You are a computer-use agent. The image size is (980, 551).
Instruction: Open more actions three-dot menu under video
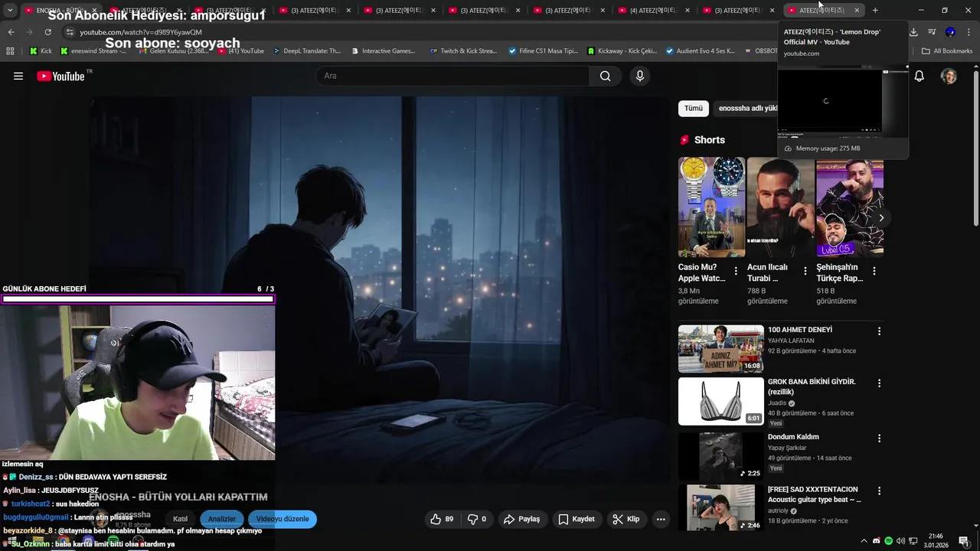(x=661, y=519)
